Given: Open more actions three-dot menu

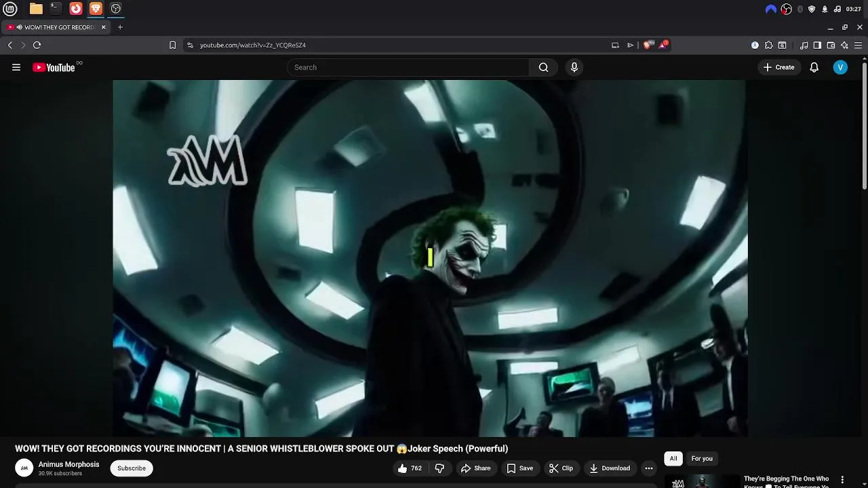Looking at the screenshot, I should [649, 468].
